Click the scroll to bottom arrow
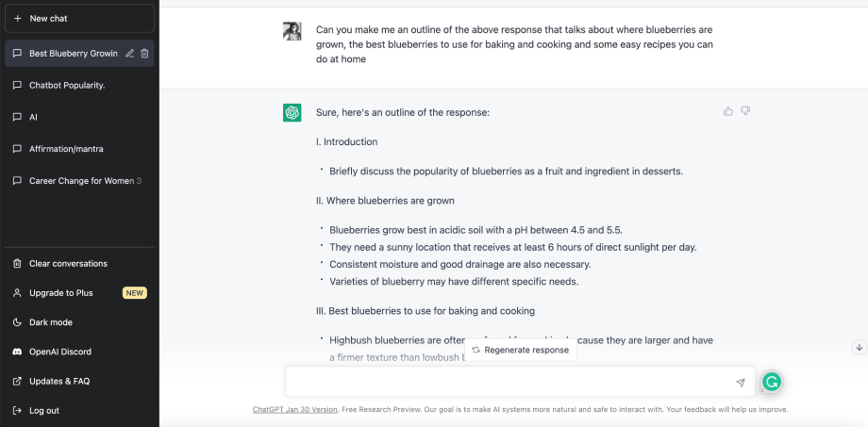868x427 pixels. [x=859, y=347]
